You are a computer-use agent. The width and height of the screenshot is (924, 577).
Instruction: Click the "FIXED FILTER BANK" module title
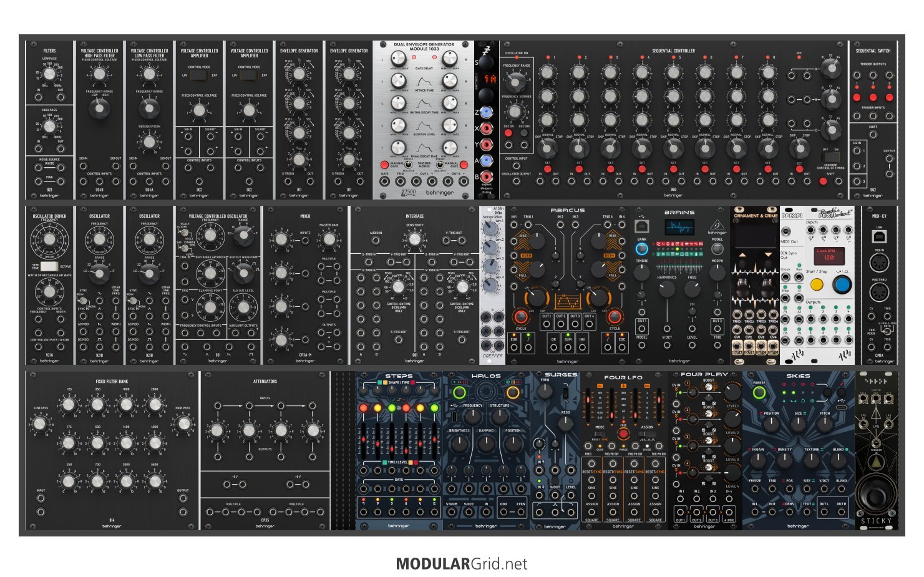[111, 381]
